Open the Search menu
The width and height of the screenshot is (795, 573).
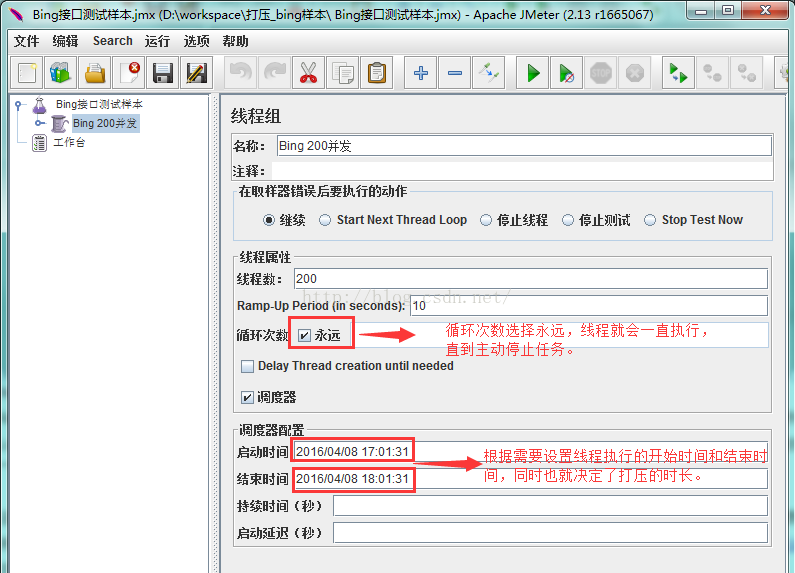point(113,41)
